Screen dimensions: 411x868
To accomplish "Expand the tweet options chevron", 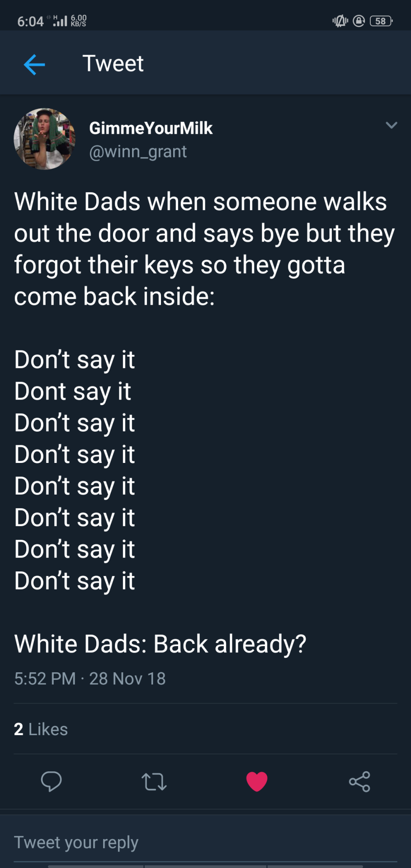I will [x=392, y=125].
